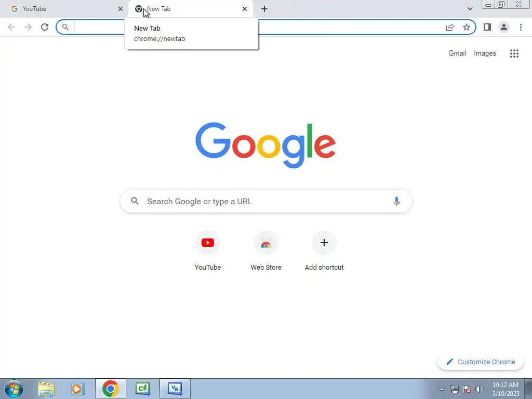Open Chrome three-dot menu
Image resolution: width=532 pixels, height=399 pixels.
pyautogui.click(x=521, y=27)
